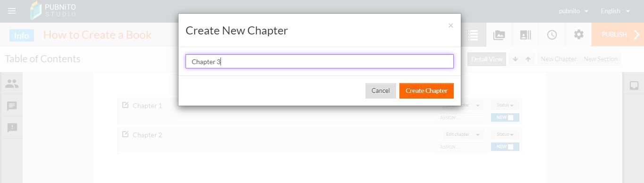Open the hamburger navigation menu

pyautogui.click(x=12, y=11)
